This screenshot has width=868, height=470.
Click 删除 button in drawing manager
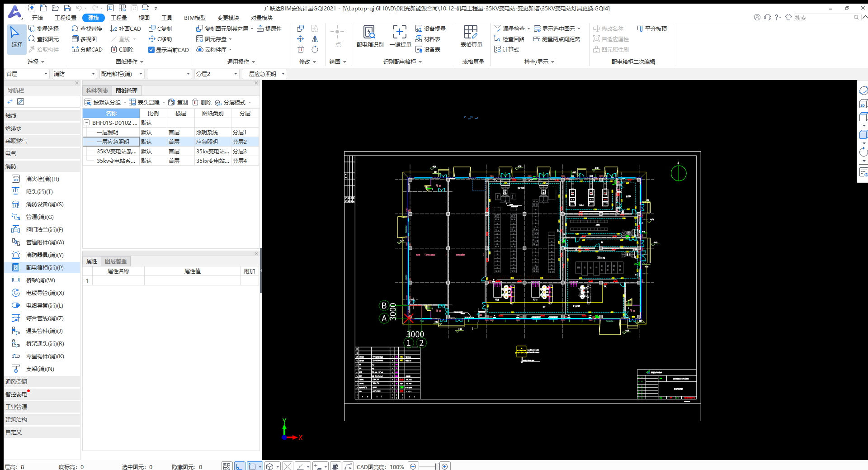[x=202, y=103]
